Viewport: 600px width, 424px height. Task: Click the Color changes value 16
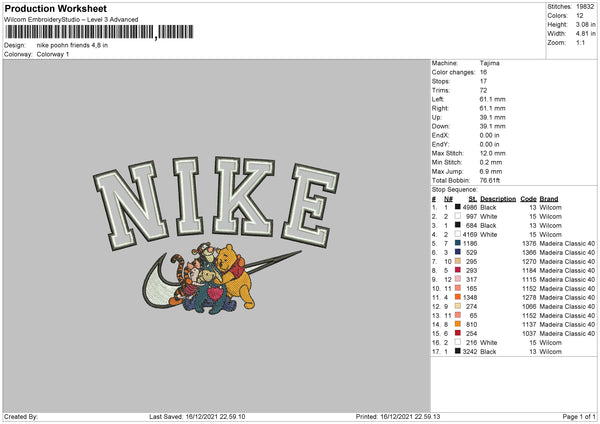click(483, 72)
